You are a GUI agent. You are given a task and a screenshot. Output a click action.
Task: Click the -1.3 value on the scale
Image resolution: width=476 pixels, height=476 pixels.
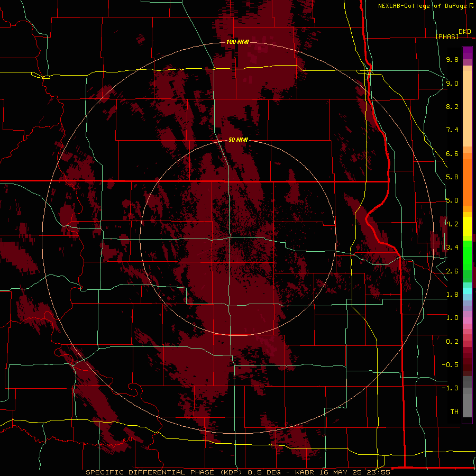pyautogui.click(x=450, y=388)
